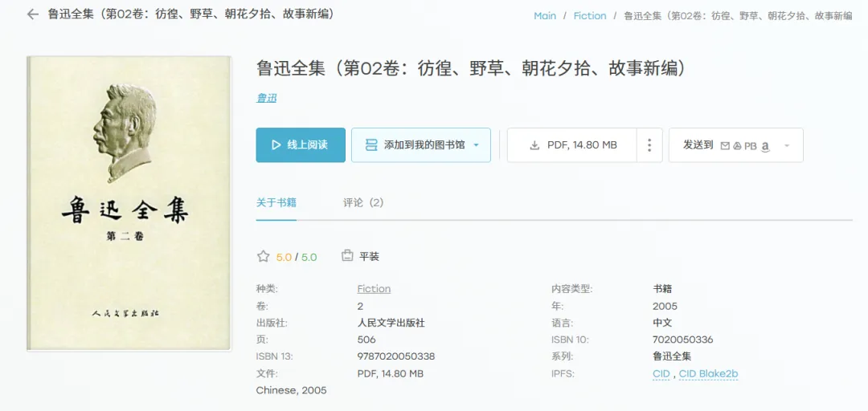The height and width of the screenshot is (411, 868).
Task: Click the library shelf icon
Action: pyautogui.click(x=371, y=145)
